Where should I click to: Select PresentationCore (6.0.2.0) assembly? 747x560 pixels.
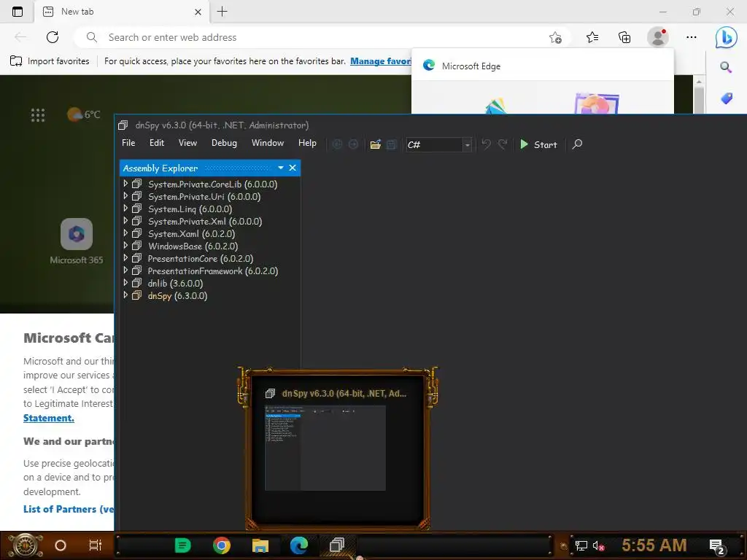[x=201, y=259]
